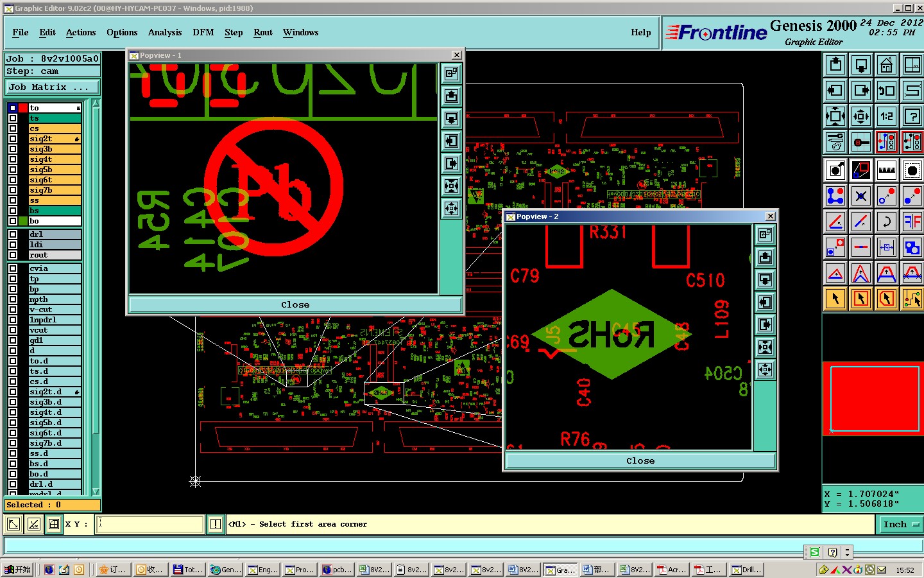Toggle display checkbox for layer ss
Image resolution: width=924 pixels, height=578 pixels.
(13, 200)
